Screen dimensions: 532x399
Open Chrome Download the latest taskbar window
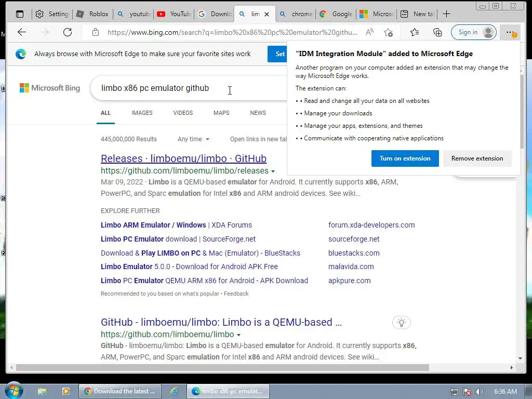click(x=120, y=391)
